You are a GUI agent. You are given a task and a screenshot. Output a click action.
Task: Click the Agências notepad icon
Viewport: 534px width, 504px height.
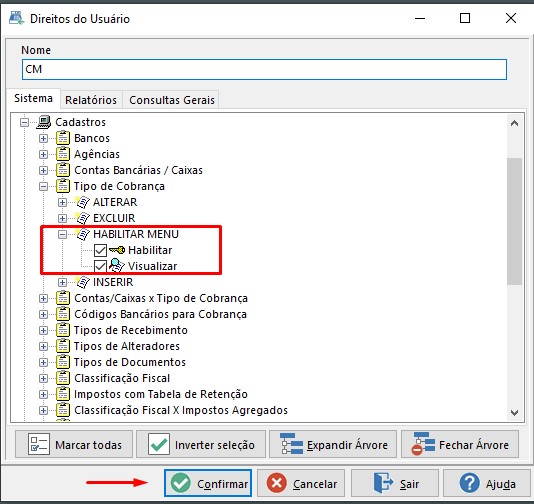(63, 154)
